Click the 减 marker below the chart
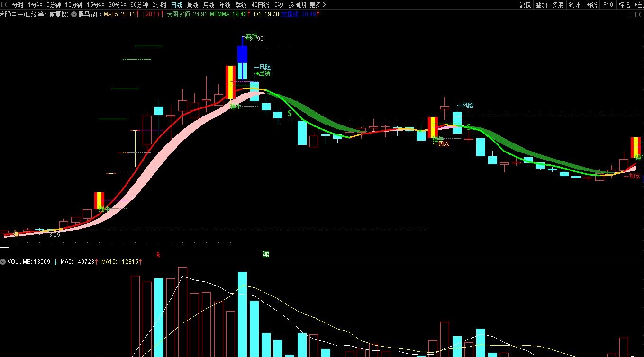Viewport: 644px width, 357px height. pyautogui.click(x=266, y=254)
